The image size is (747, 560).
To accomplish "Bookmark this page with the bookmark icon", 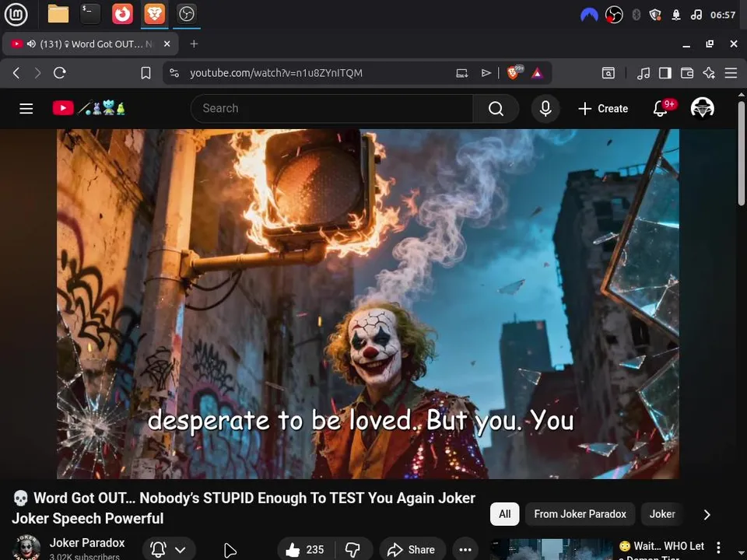I will pos(146,73).
